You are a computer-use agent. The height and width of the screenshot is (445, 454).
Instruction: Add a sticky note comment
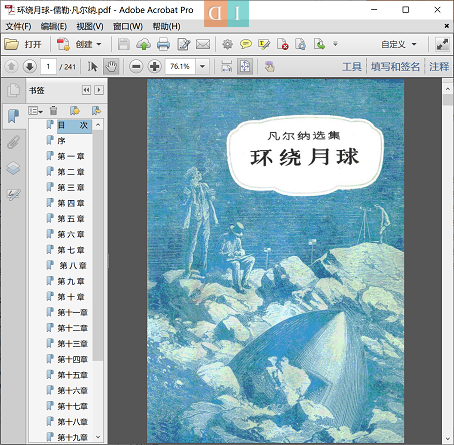pos(245,44)
